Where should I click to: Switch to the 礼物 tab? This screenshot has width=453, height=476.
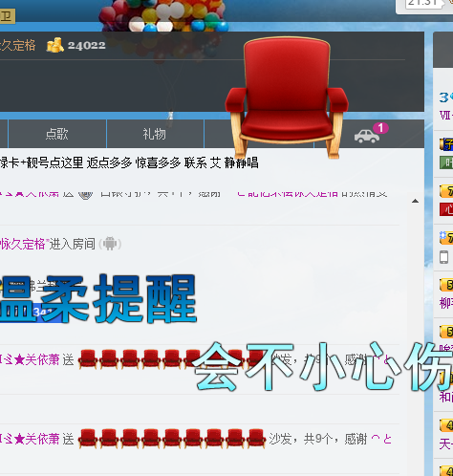[x=155, y=134]
